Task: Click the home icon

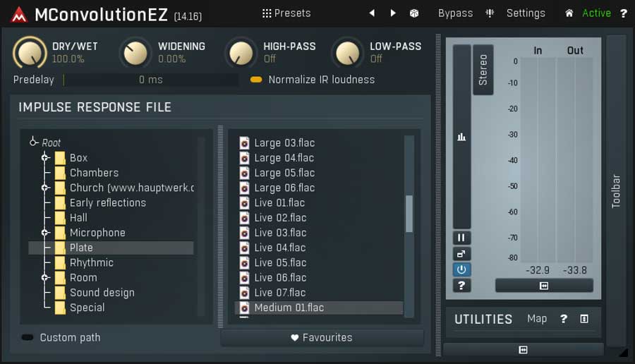Action: click(569, 13)
